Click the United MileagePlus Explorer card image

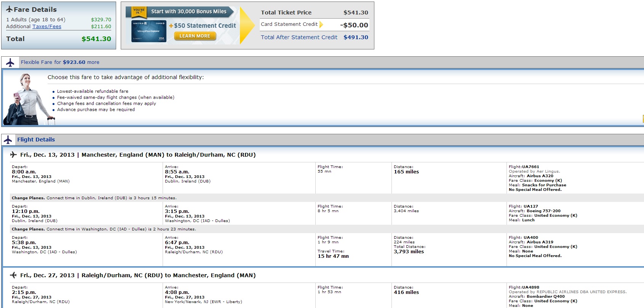pos(149,31)
